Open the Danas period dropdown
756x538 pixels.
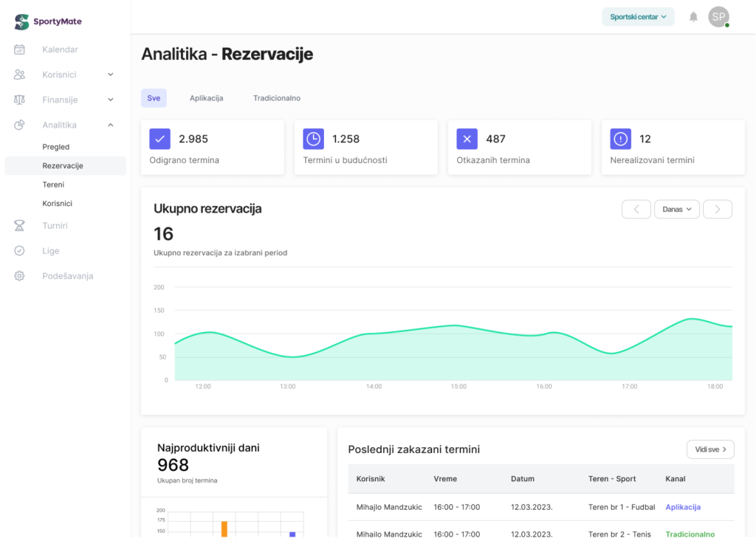point(677,210)
